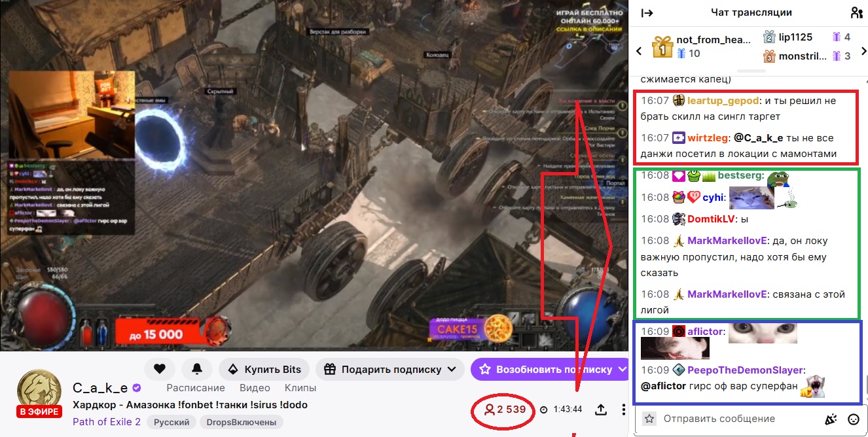Open the C_a_k_e channel name link
Image resolution: width=868 pixels, height=437 pixels.
coord(100,388)
